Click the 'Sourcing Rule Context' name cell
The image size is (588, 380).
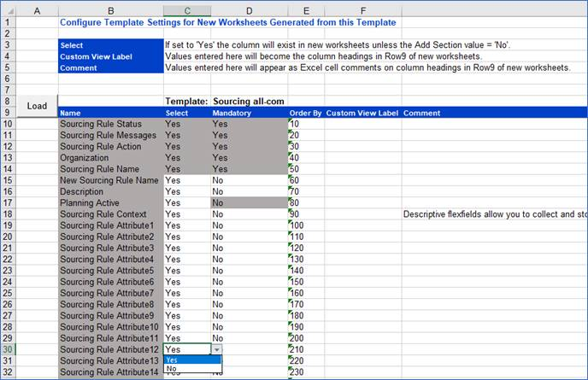point(111,214)
